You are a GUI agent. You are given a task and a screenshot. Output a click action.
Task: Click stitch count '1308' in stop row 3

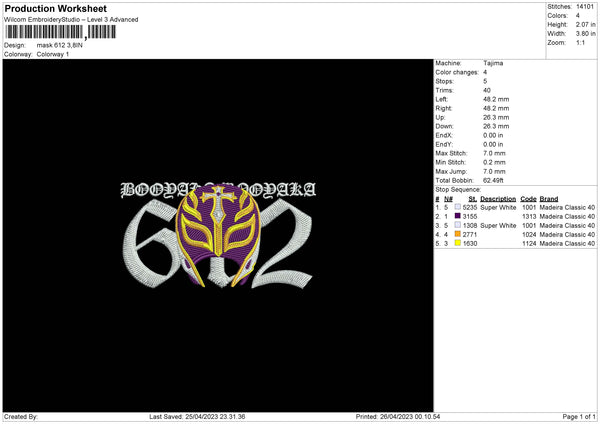470,226
